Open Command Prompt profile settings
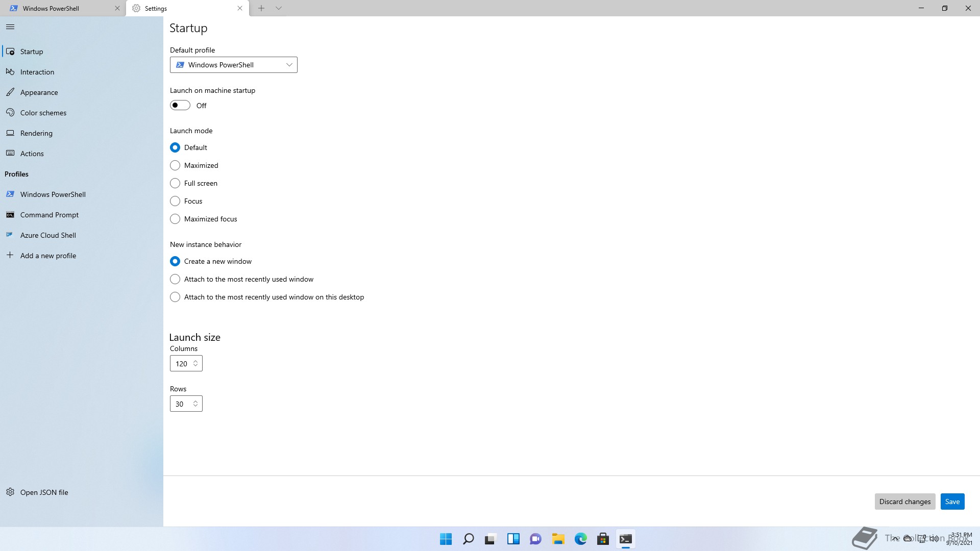The width and height of the screenshot is (980, 551). point(82,215)
